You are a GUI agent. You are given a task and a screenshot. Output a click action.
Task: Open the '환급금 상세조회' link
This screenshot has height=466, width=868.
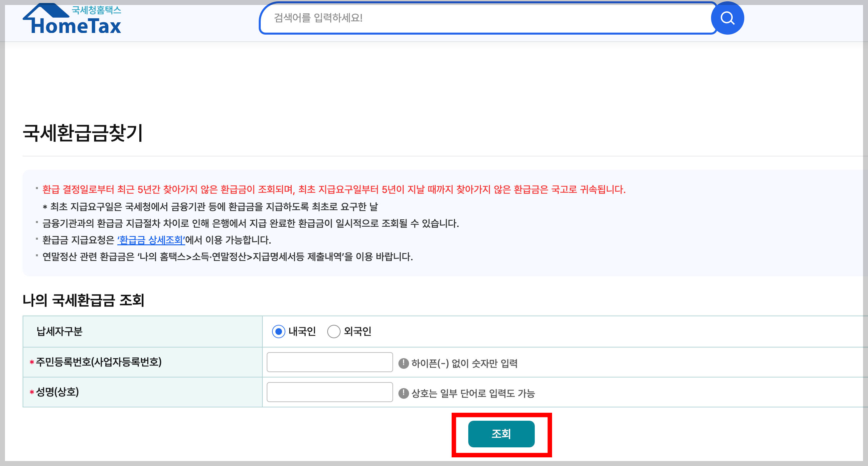(151, 240)
